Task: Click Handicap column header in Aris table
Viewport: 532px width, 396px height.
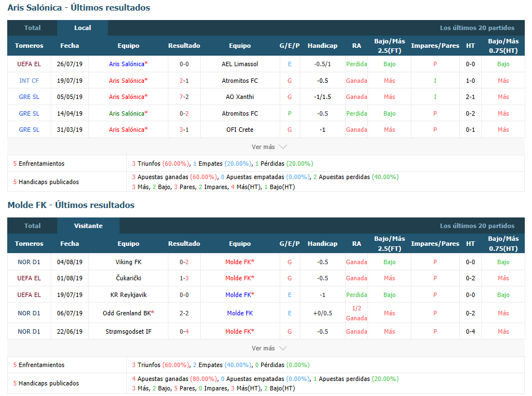Action: [322, 46]
